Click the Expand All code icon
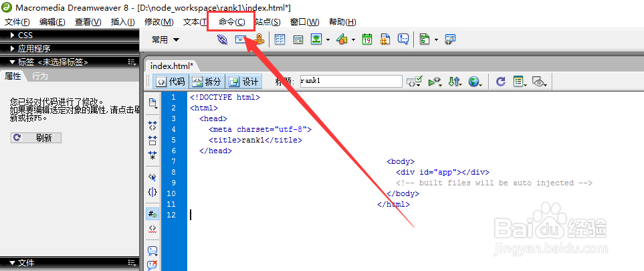 (152, 155)
